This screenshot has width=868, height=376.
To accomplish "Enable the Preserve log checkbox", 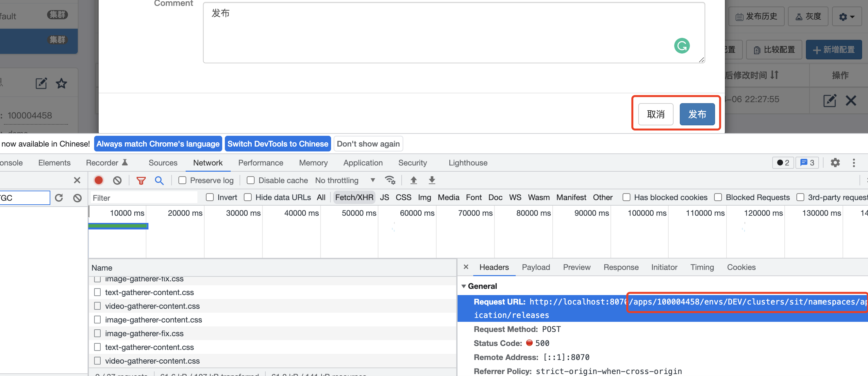I will click(182, 180).
